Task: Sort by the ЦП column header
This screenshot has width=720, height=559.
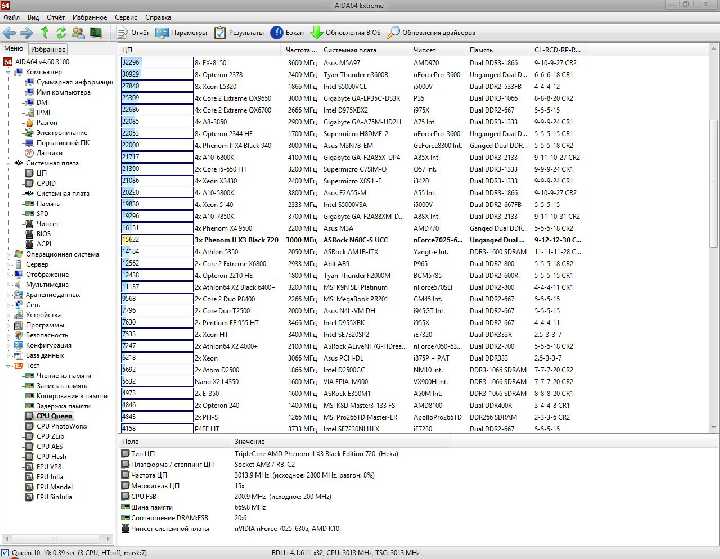Action: (x=201, y=50)
